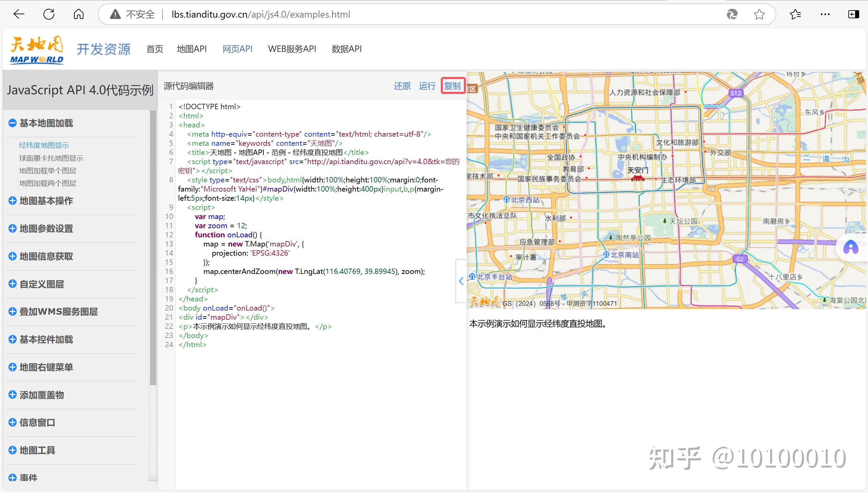Open the WEB服务API nav tab

(292, 49)
